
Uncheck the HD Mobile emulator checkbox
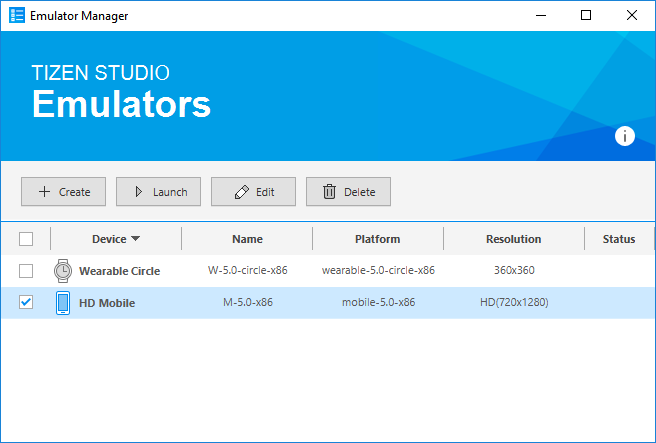[x=26, y=303]
